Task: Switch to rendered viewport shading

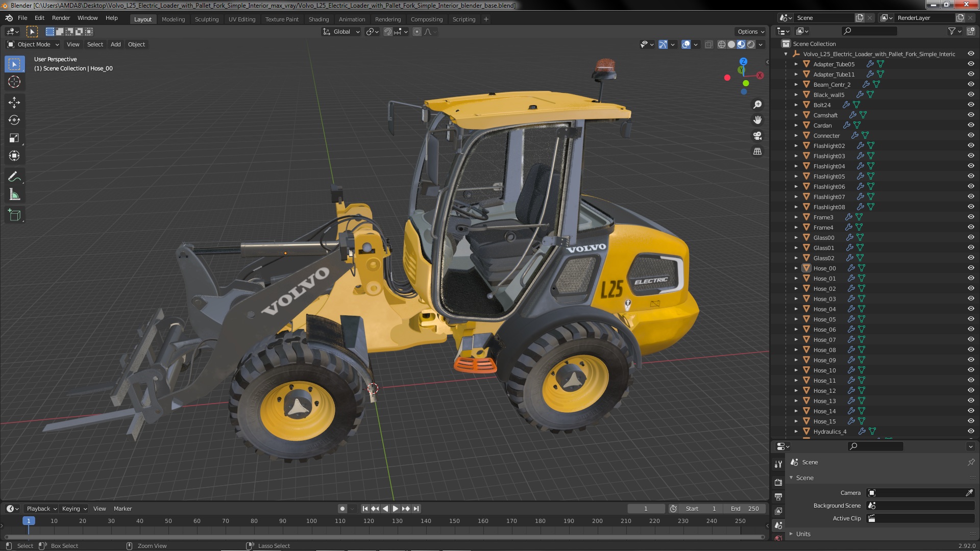Action: 751,45
